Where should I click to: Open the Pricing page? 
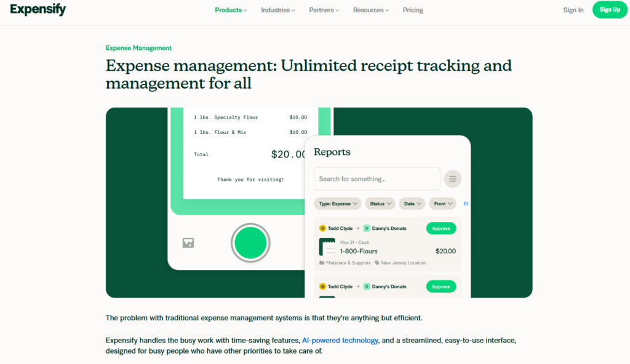coord(413,10)
